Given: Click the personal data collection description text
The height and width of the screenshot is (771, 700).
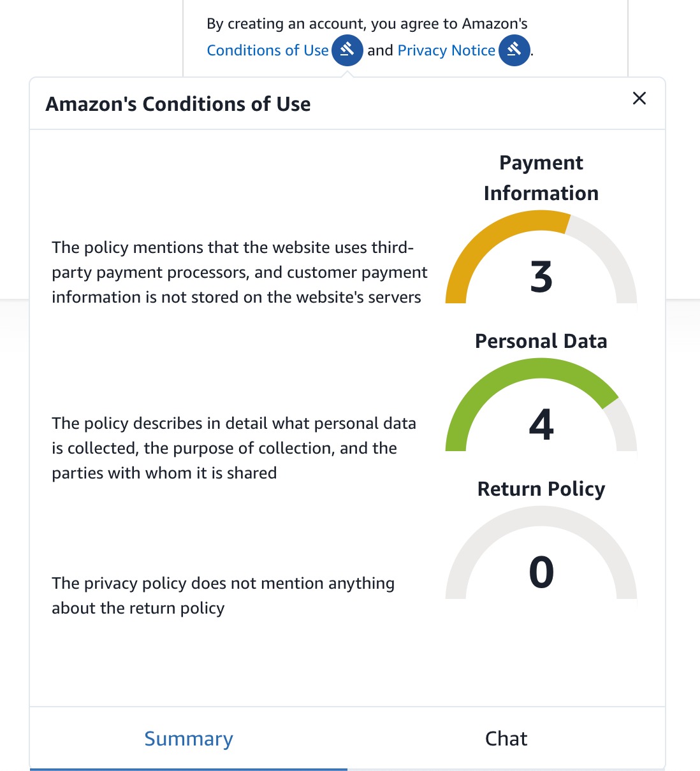Looking at the screenshot, I should (x=233, y=448).
